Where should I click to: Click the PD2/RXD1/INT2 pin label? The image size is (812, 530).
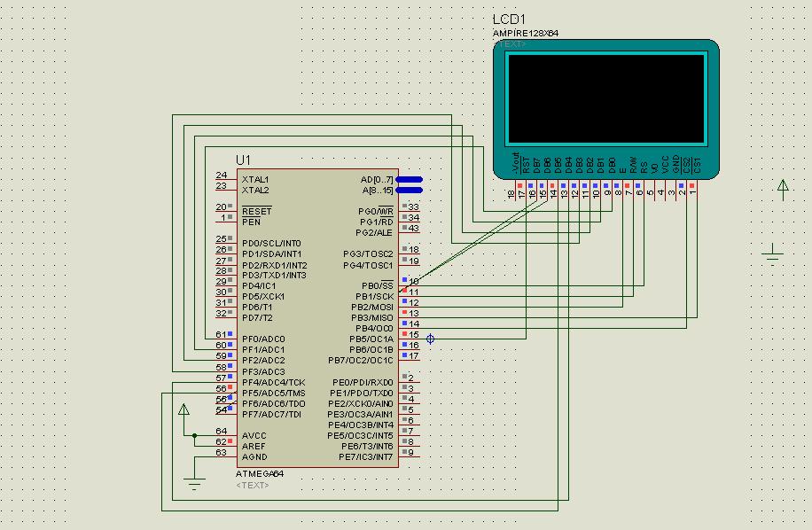(x=275, y=265)
